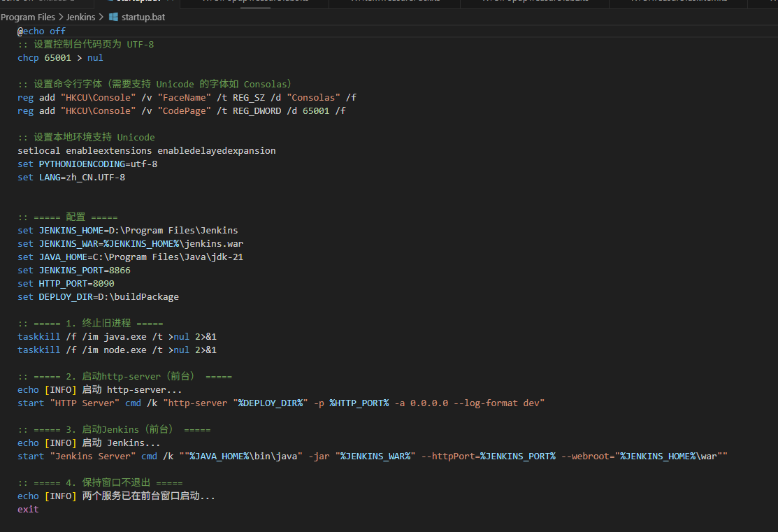The height and width of the screenshot is (532, 778).
Task: Click '%JAVA_HOME%\bin\java' in Jenkins start line
Action: click(x=244, y=456)
